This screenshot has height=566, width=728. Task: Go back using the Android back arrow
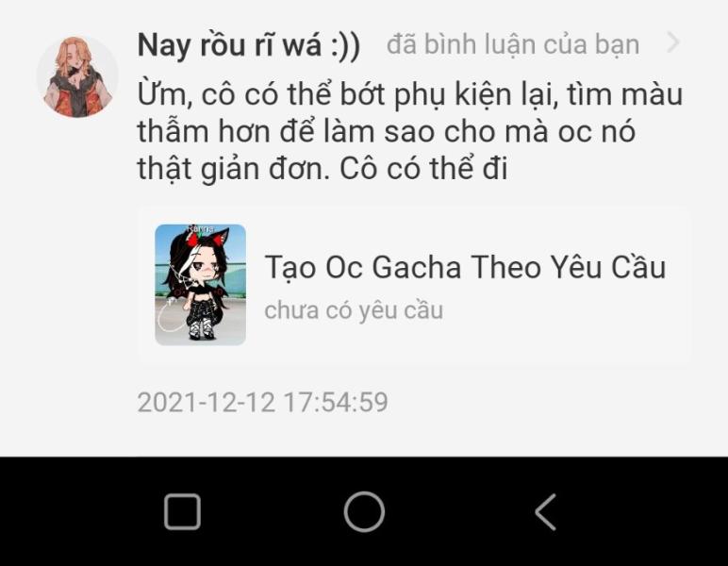pos(546,511)
